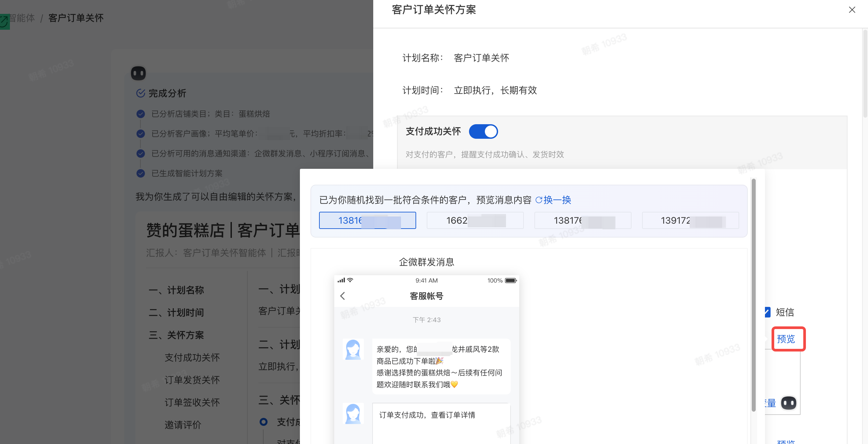The height and width of the screenshot is (444, 868).
Task: Select the 支付成功关怀 radio in report
Action: pyautogui.click(x=264, y=422)
